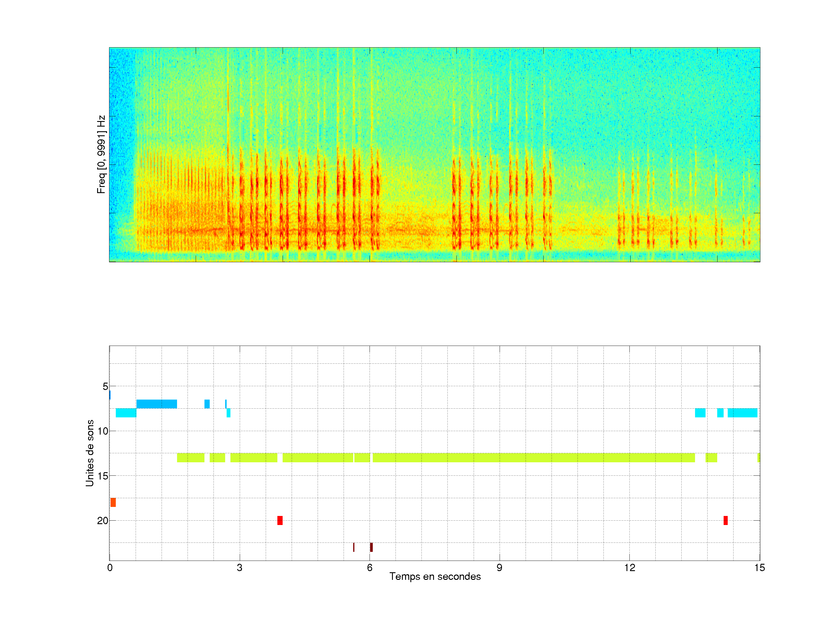Click the orange segment at plot start
This screenshot has height=630, width=840.
(113, 503)
